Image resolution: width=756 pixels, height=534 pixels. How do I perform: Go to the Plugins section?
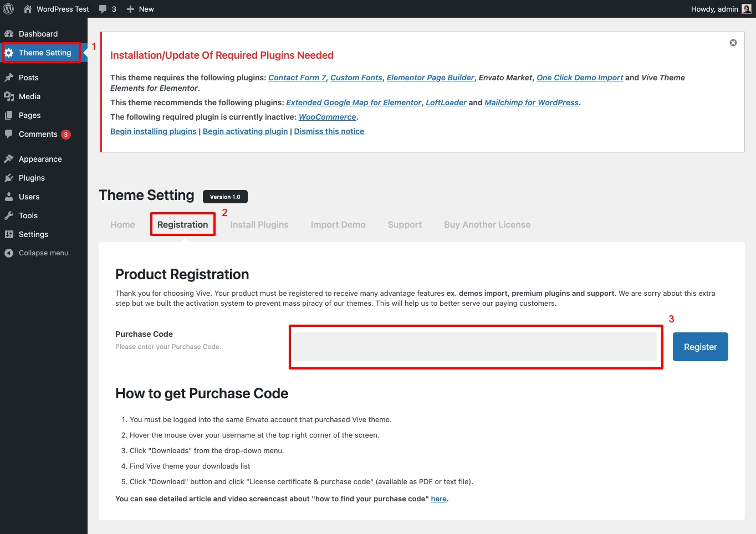pos(32,178)
